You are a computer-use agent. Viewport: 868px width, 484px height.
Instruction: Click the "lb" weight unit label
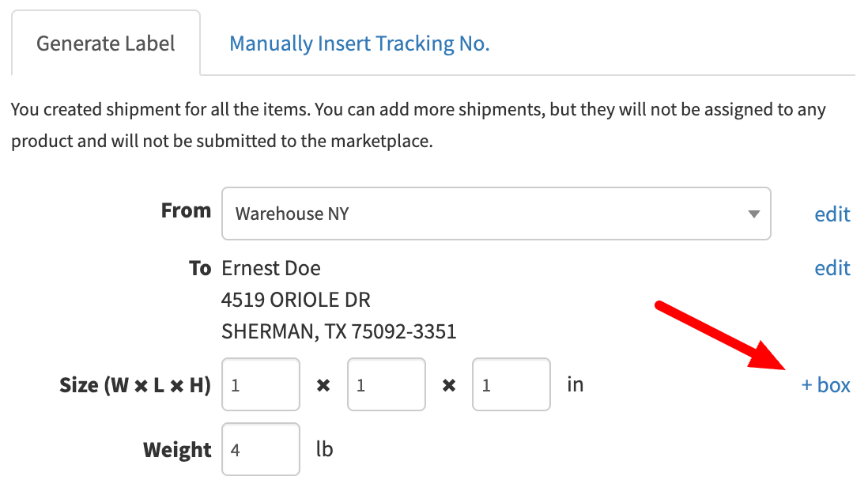point(324,450)
